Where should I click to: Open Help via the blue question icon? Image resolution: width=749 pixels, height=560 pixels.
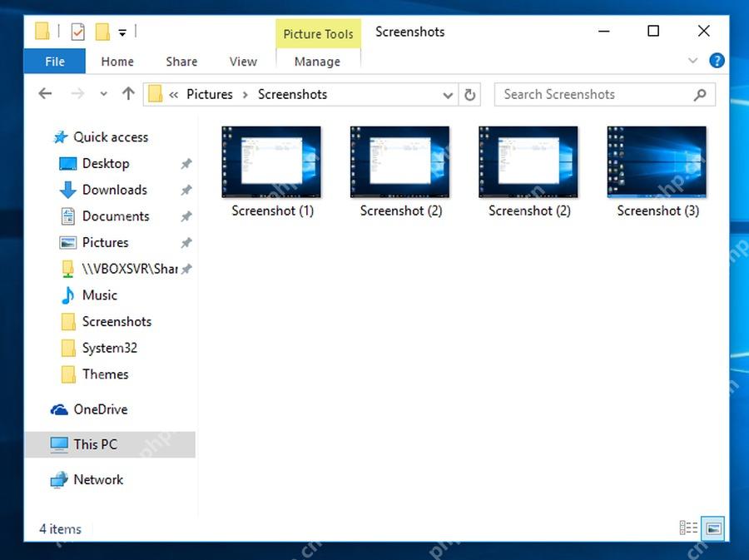point(717,61)
